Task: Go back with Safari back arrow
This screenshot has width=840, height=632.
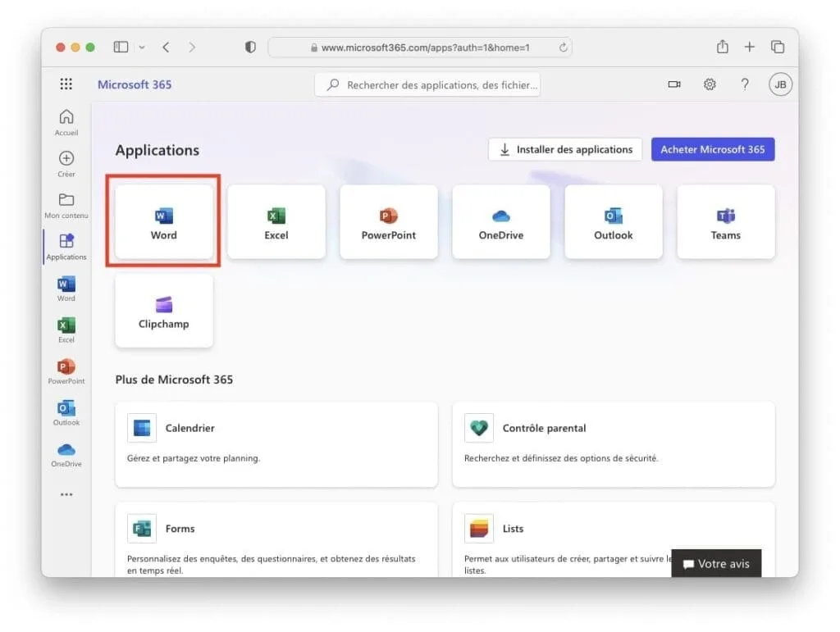Action: click(166, 47)
